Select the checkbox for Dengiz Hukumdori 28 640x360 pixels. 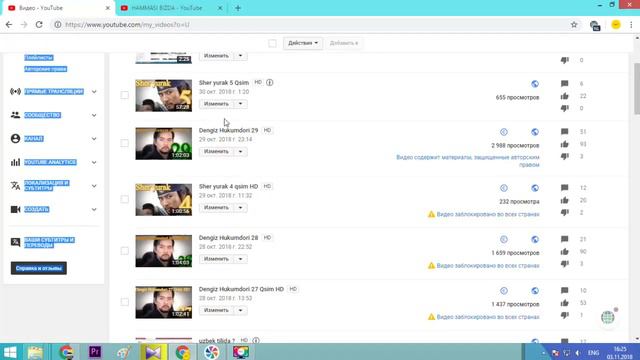tap(124, 251)
